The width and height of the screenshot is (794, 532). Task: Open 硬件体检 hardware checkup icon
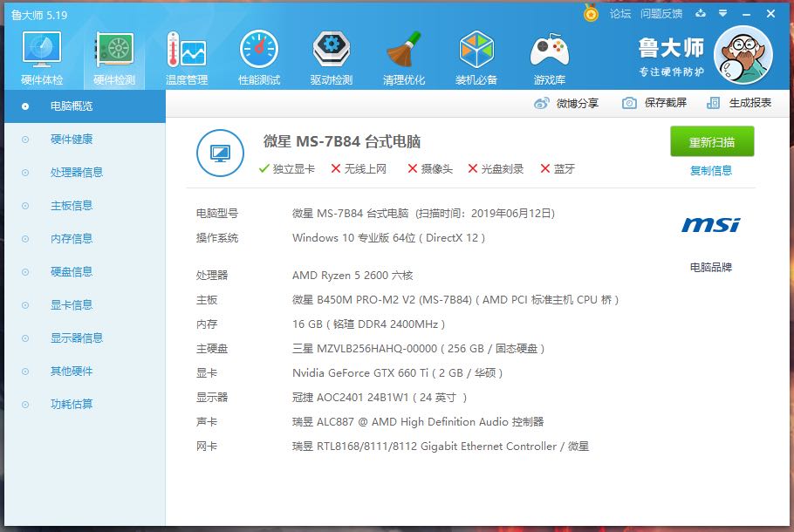(x=42, y=58)
